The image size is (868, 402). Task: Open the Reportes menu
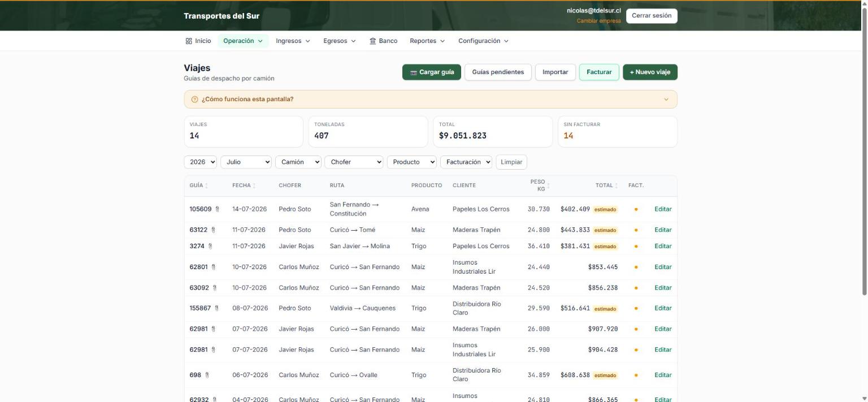427,41
